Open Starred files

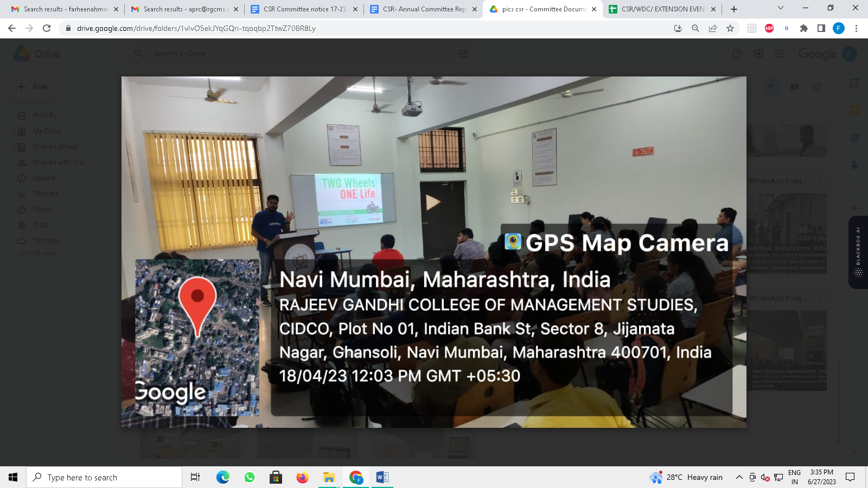45,194
